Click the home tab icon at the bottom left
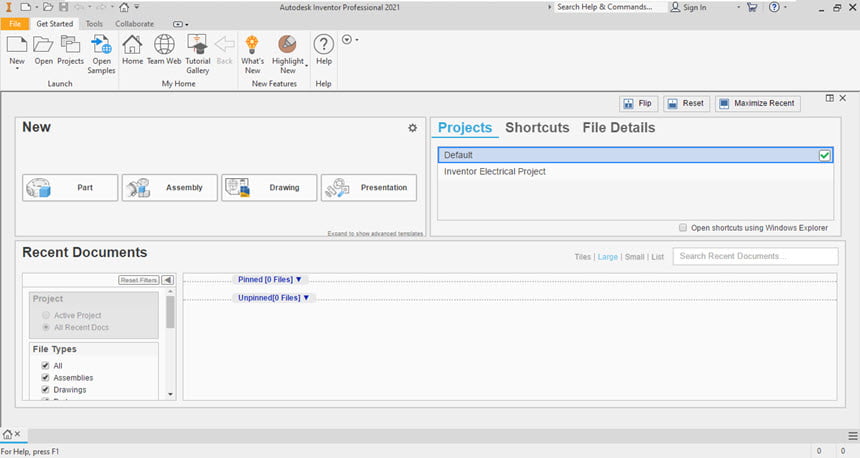The height and width of the screenshot is (458, 860). coord(8,434)
